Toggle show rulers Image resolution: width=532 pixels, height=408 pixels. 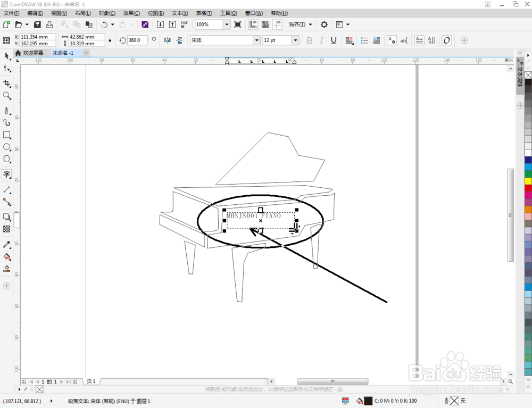pos(253,24)
